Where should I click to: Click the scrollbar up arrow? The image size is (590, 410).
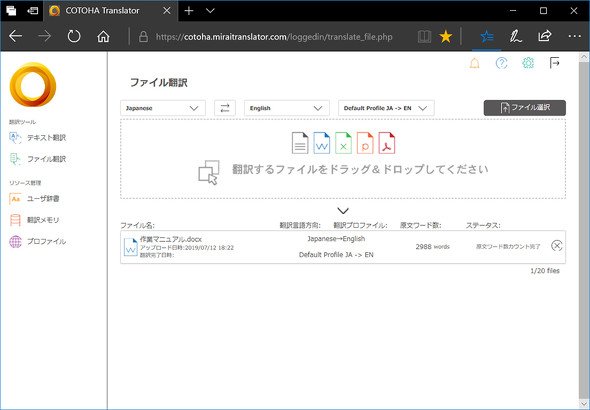[x=584, y=57]
